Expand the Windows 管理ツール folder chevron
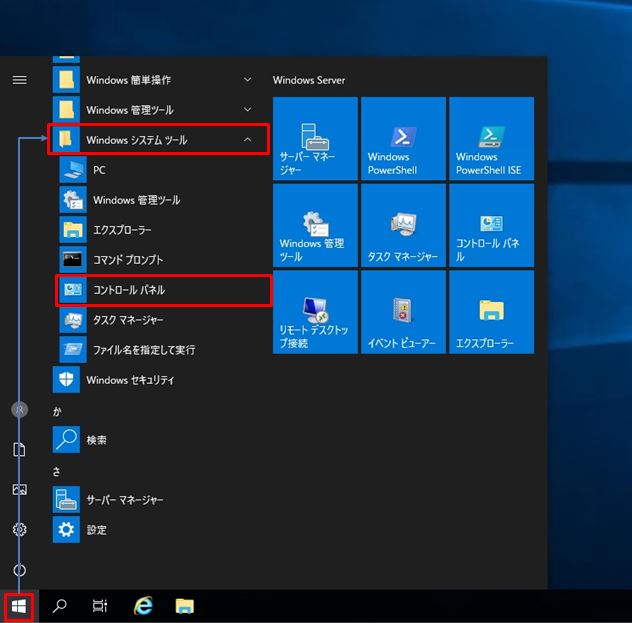The width and height of the screenshot is (632, 623). (x=247, y=110)
